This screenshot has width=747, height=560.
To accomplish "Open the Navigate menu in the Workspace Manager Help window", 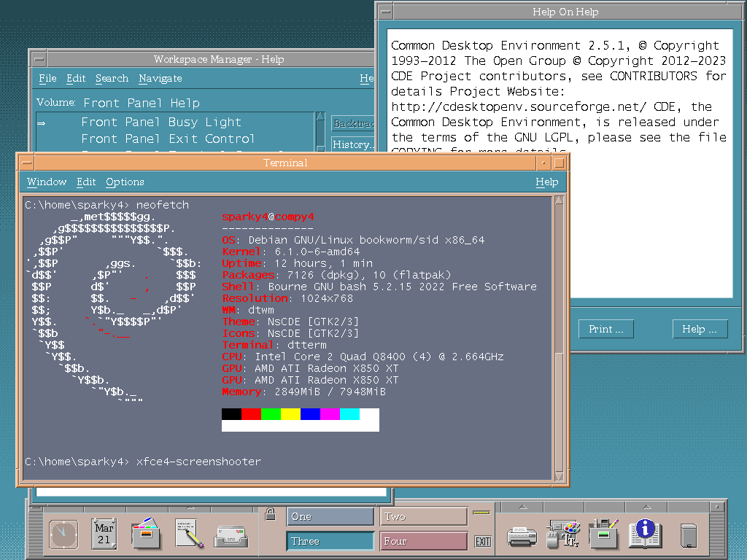I will 160,78.
